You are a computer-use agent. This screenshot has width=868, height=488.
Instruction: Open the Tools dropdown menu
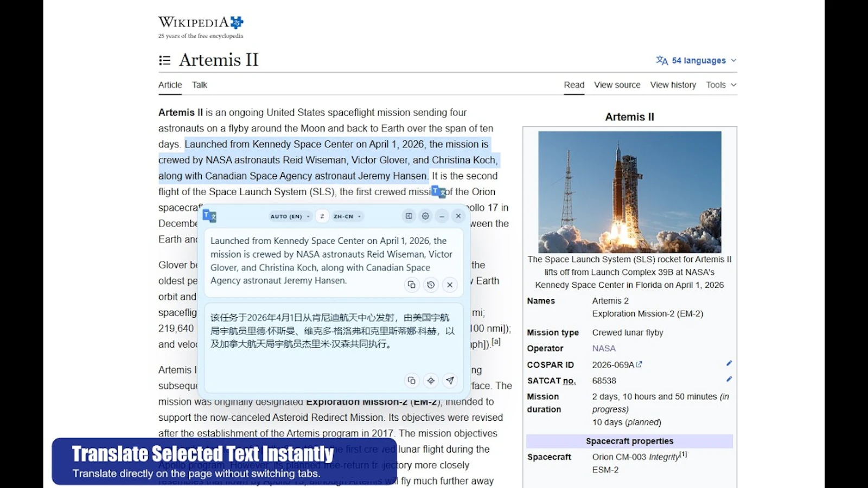point(721,85)
